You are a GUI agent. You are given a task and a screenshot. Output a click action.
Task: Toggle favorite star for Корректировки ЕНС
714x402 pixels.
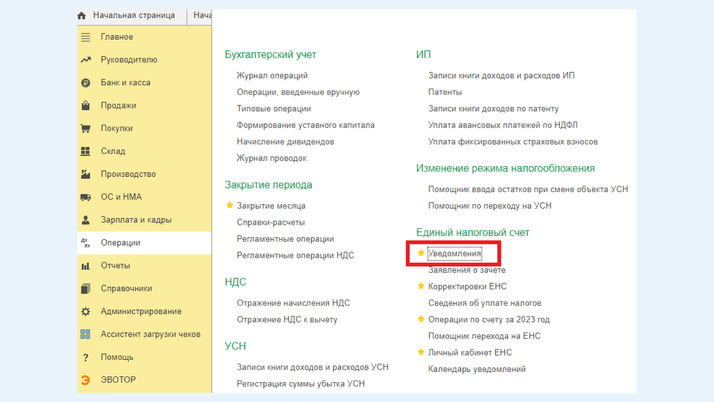click(x=421, y=286)
